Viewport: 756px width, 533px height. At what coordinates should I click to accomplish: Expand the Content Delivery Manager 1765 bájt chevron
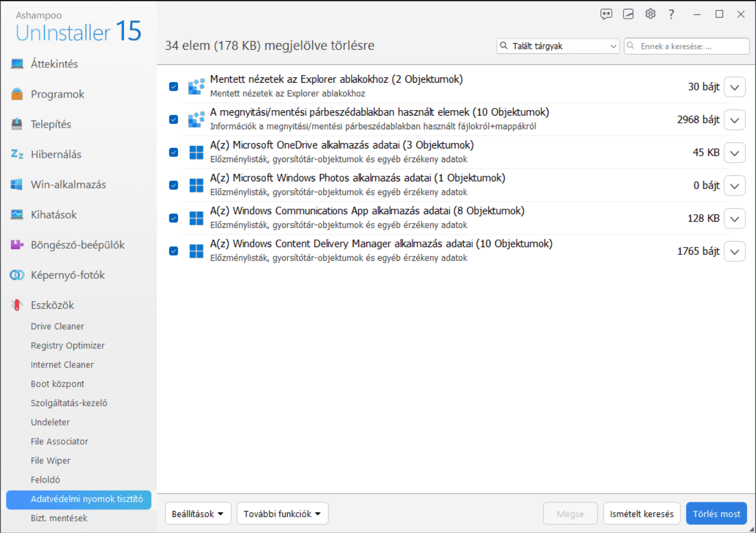(x=735, y=251)
